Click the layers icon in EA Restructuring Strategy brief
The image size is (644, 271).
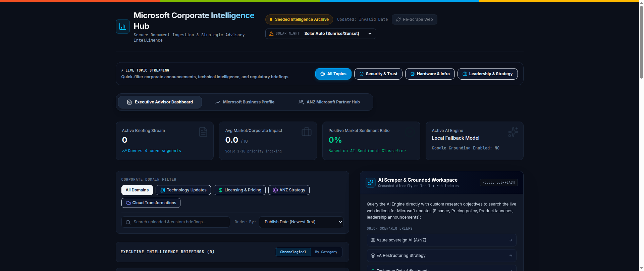click(373, 256)
